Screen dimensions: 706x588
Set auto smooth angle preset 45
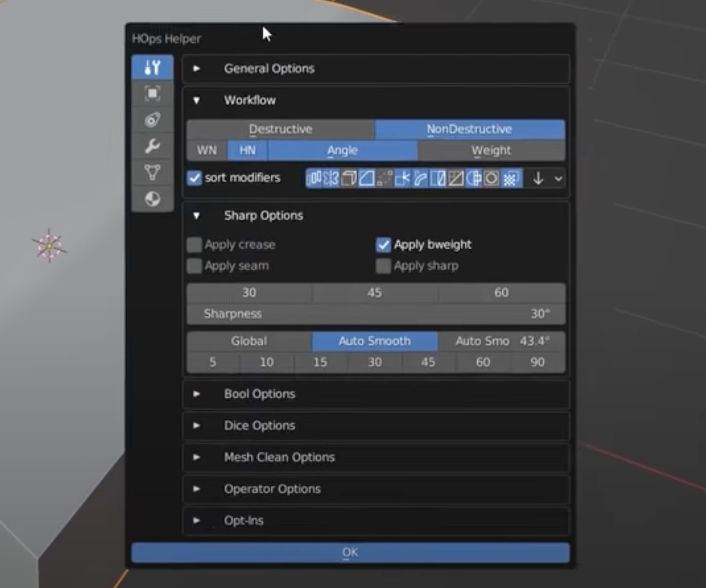tap(428, 362)
